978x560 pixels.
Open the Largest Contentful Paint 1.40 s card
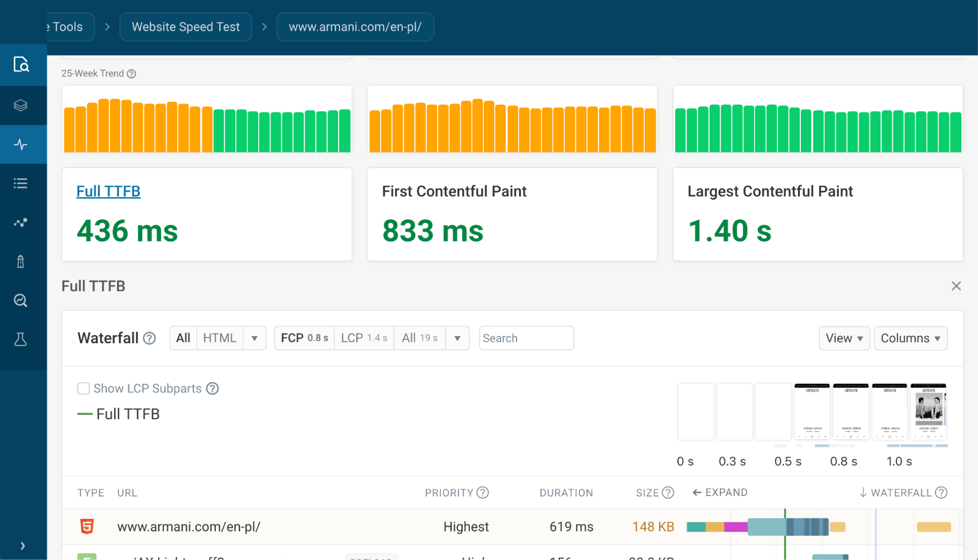coord(818,214)
